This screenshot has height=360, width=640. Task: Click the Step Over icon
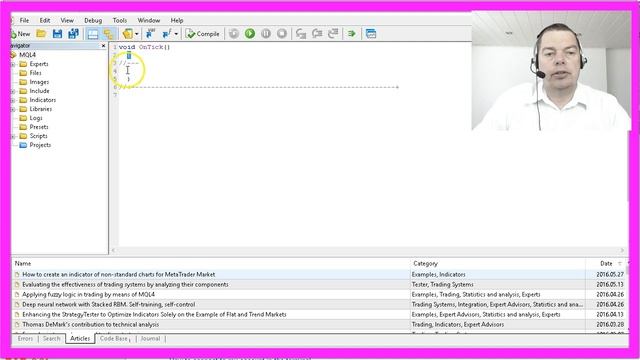(x=317, y=34)
